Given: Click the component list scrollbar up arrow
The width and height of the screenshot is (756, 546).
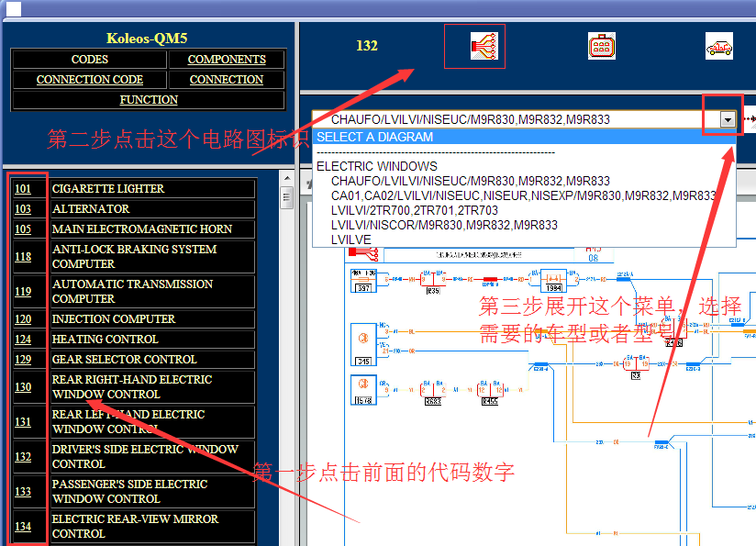Looking at the screenshot, I should tap(287, 178).
